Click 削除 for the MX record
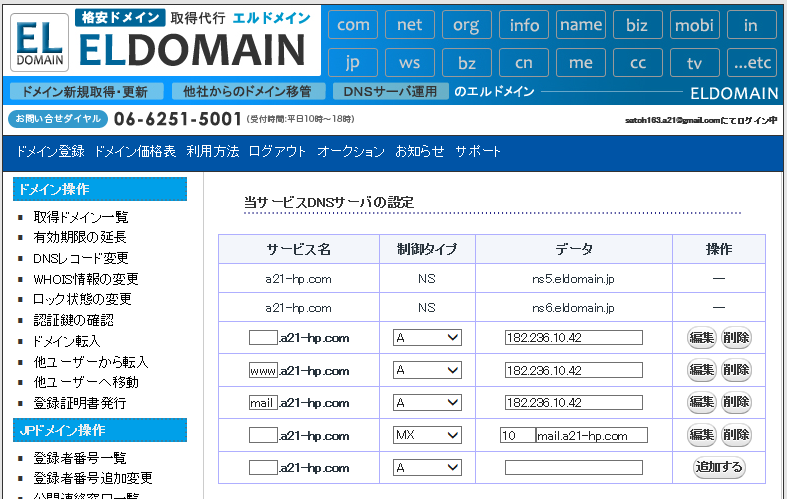This screenshot has height=499, width=787. point(736,435)
